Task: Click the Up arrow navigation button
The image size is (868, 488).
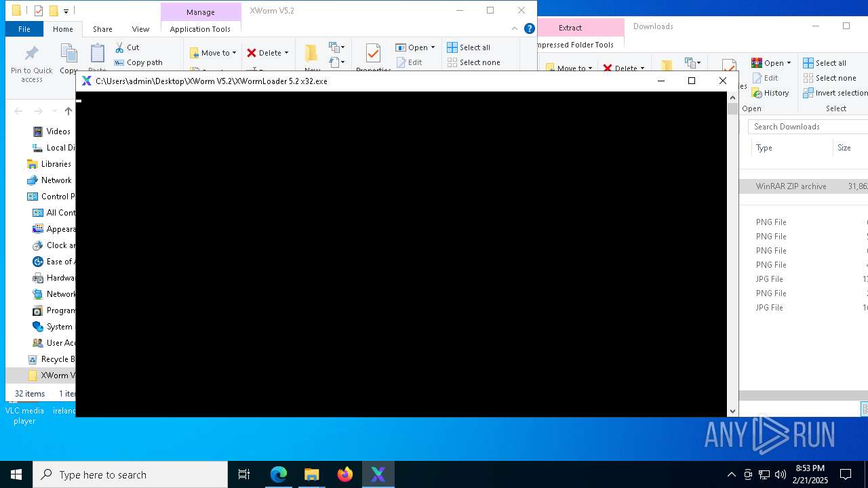Action: (x=68, y=111)
